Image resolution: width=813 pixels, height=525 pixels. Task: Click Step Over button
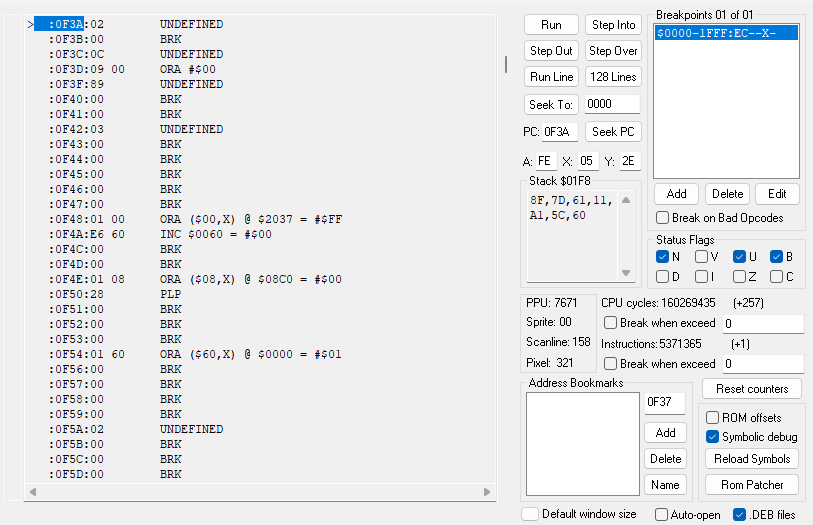(613, 51)
